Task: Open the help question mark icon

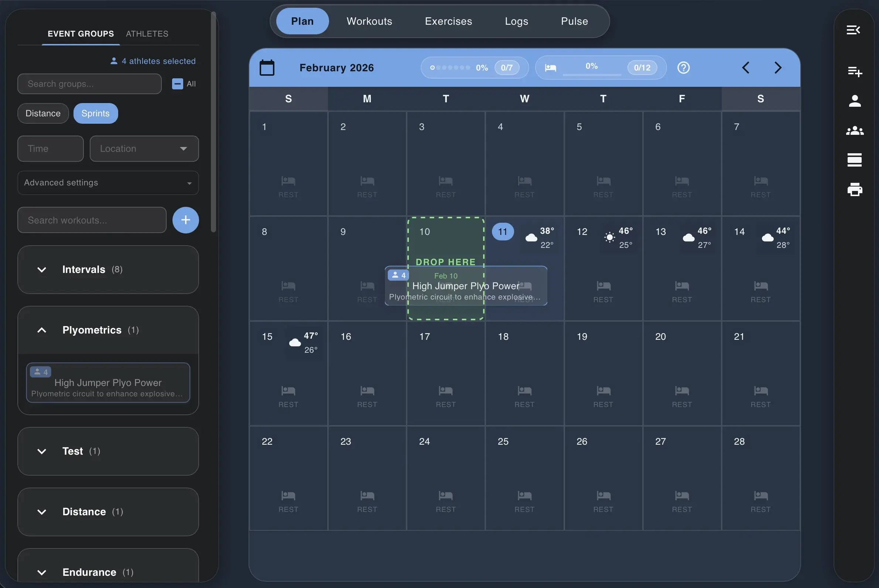Action: pos(683,68)
